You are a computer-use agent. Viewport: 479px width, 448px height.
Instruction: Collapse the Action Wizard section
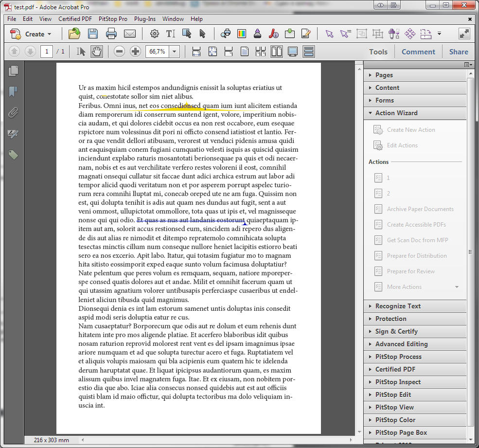click(x=396, y=113)
